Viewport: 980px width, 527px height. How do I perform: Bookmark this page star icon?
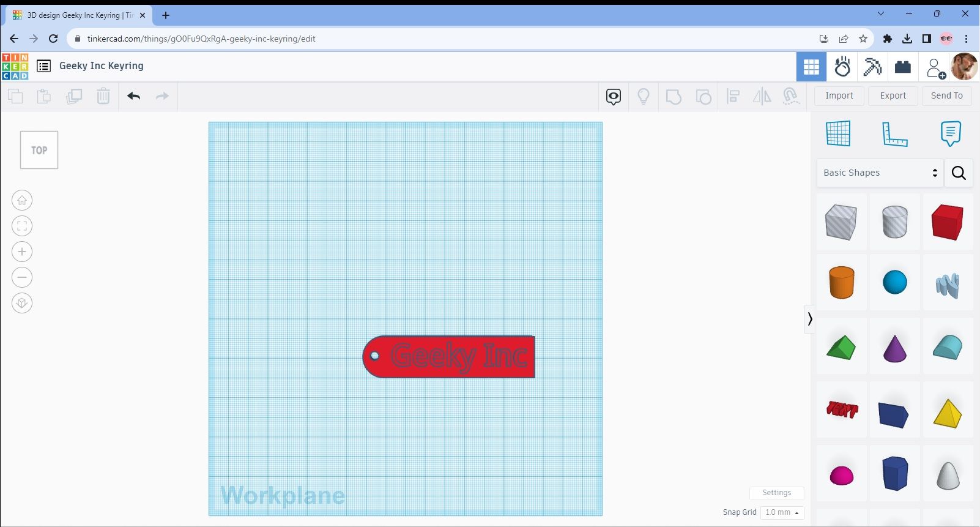(x=863, y=39)
